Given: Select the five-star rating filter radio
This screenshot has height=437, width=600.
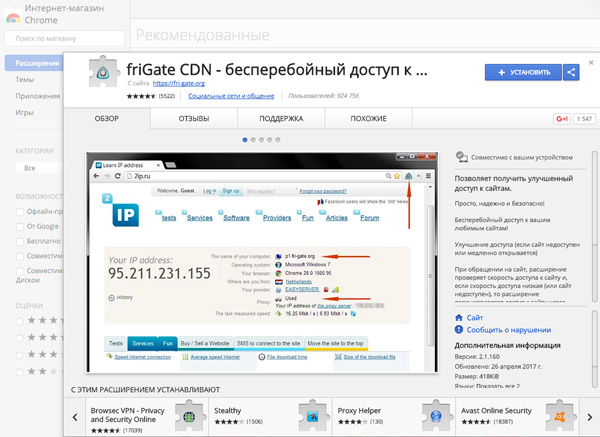Looking at the screenshot, I should click(x=19, y=321).
